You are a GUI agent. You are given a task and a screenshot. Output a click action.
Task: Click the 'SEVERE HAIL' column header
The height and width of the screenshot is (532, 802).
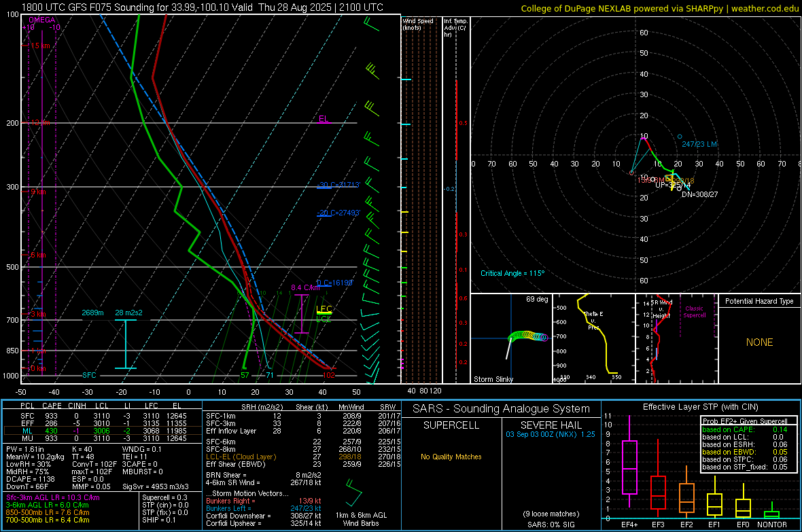pos(551,425)
